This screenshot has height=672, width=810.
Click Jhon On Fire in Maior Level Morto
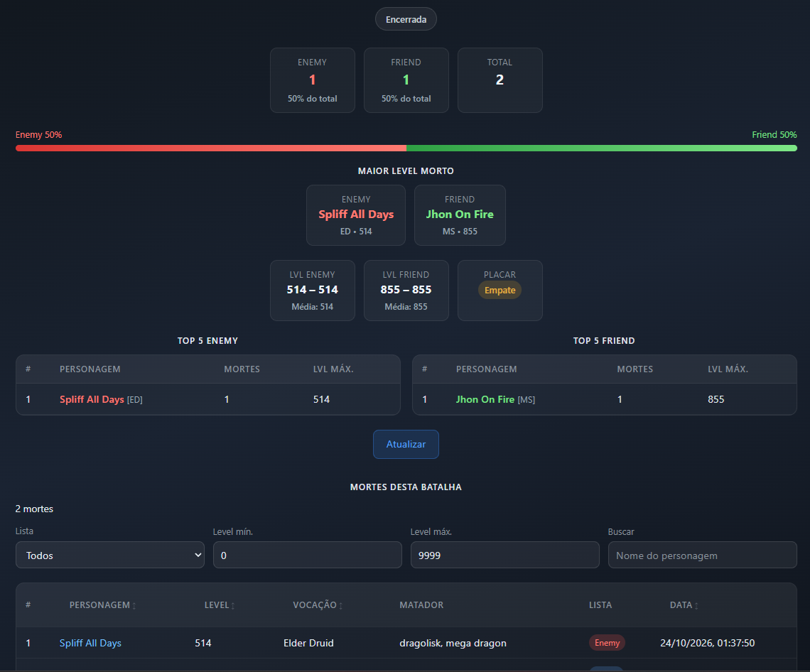click(x=460, y=215)
